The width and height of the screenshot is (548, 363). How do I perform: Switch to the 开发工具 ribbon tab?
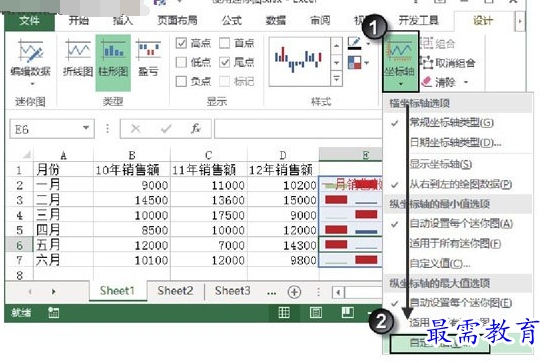click(x=418, y=21)
